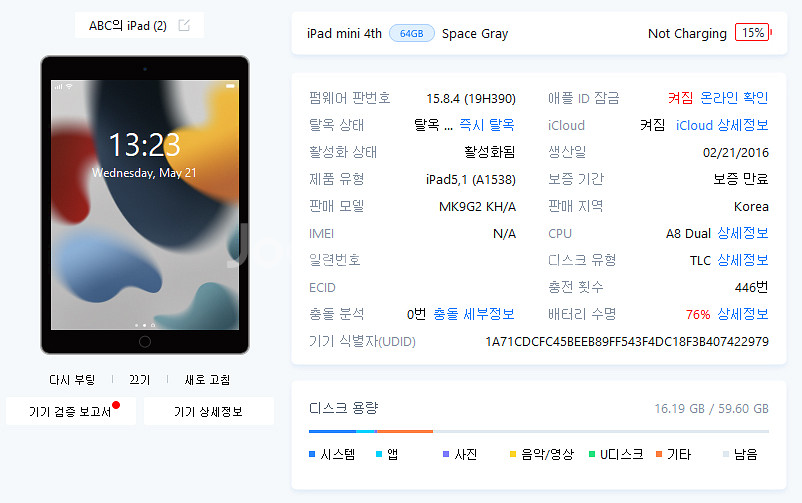This screenshot has width=802, height=503.
Task: Click the Space Gray color text
Action: [475, 34]
